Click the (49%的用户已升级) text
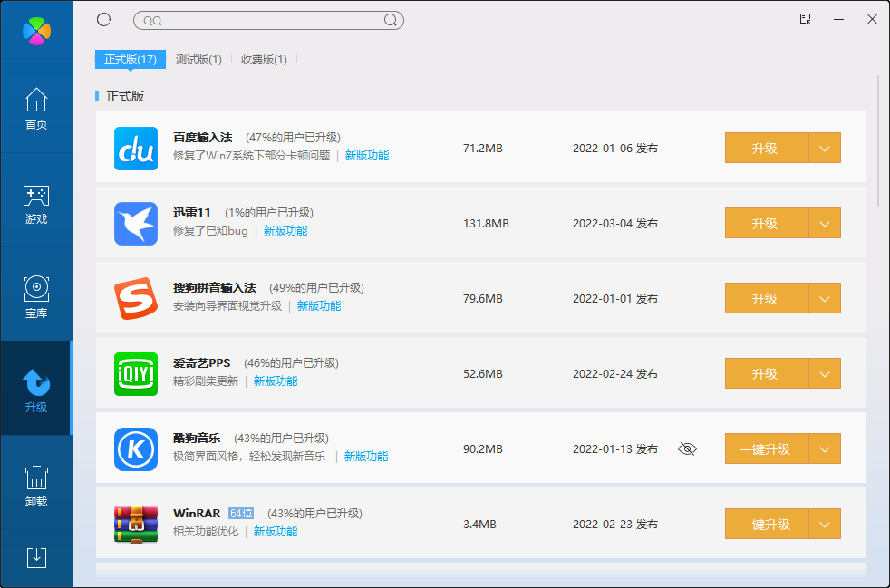 316,288
